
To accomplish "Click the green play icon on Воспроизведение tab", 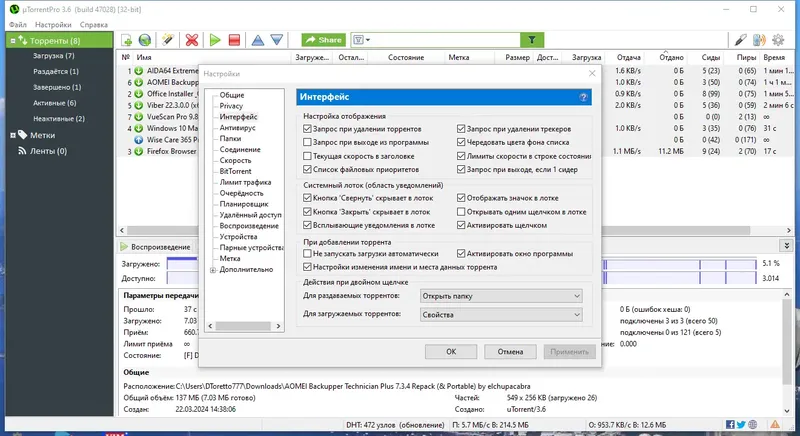I will click(x=124, y=247).
